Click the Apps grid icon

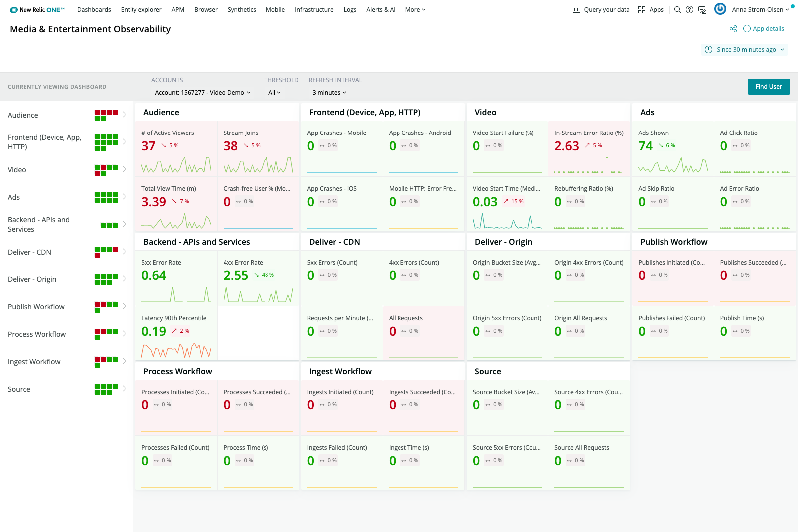click(x=641, y=9)
